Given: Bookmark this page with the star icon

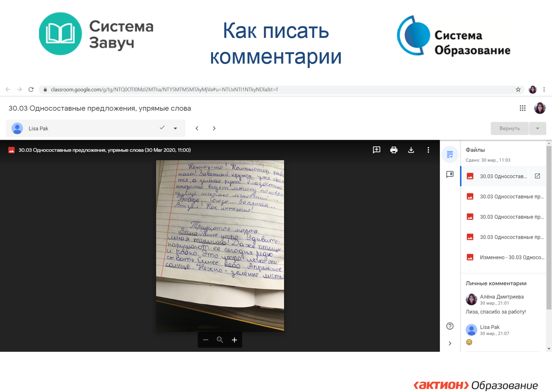Looking at the screenshot, I should 518,89.
